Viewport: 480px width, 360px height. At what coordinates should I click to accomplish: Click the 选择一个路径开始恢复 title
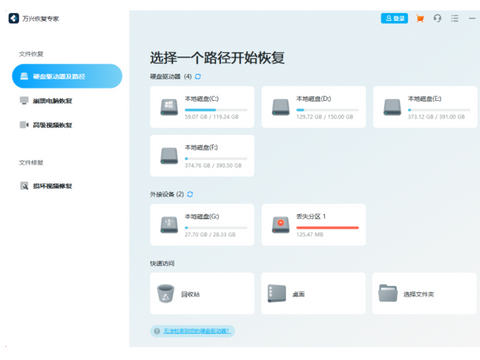(x=217, y=58)
